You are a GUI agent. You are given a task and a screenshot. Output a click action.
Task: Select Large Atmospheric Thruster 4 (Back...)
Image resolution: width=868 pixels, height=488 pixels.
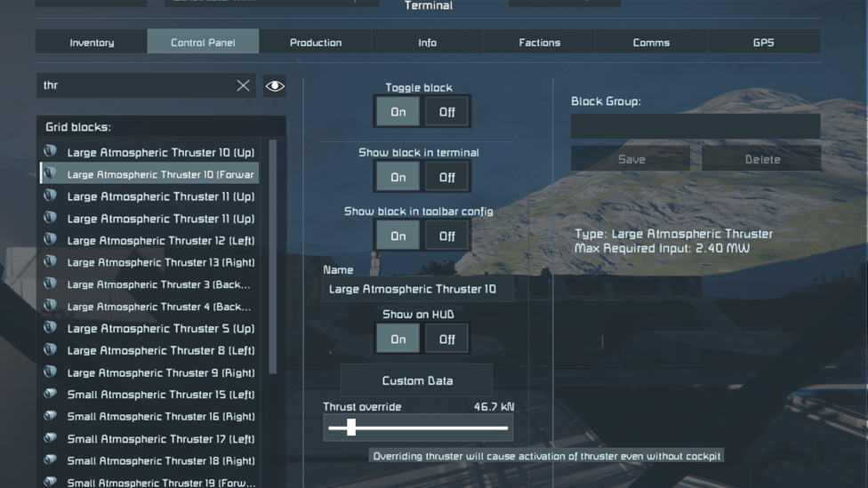pyautogui.click(x=149, y=307)
